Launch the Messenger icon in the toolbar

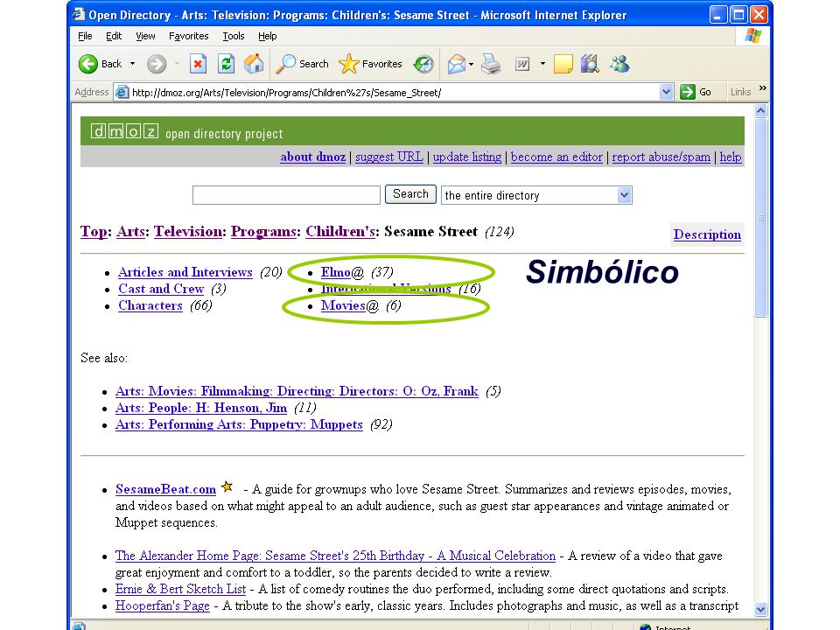point(619,64)
